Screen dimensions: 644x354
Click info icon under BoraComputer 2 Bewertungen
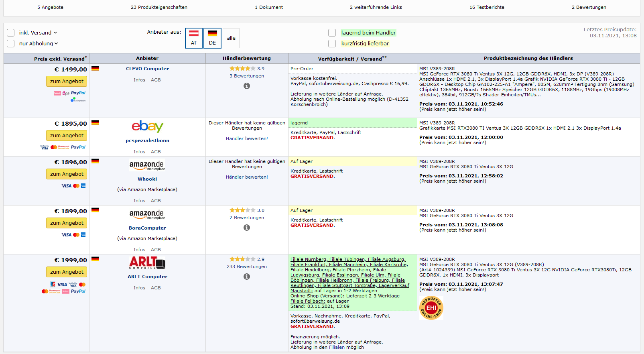coord(247,228)
